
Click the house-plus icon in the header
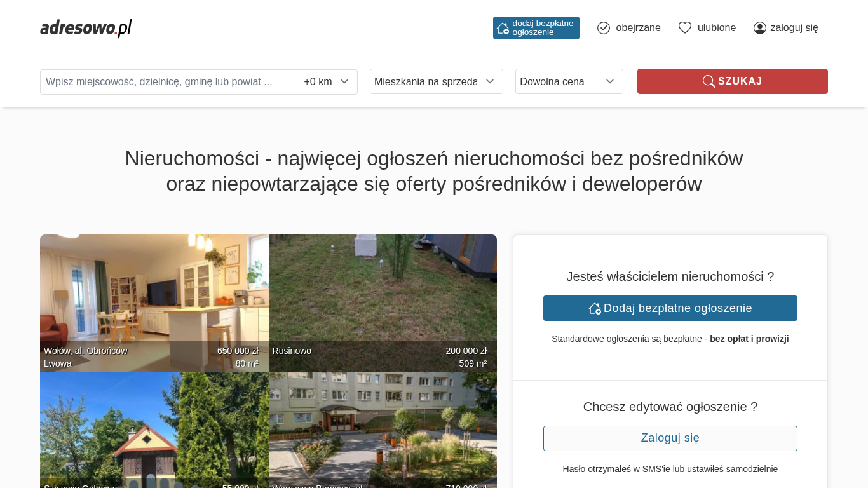503,28
